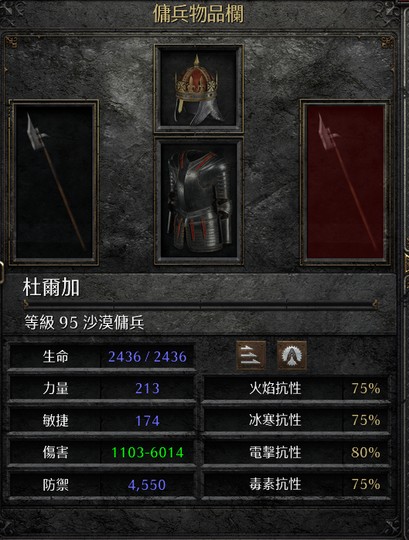Click the 敏捷 stat value 174
409x540 pixels.
[147, 420]
